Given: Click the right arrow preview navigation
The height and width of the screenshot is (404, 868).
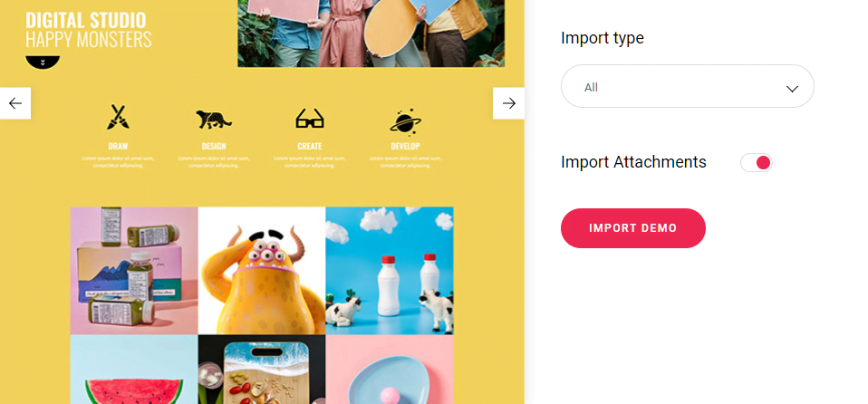Looking at the screenshot, I should pyautogui.click(x=508, y=103).
